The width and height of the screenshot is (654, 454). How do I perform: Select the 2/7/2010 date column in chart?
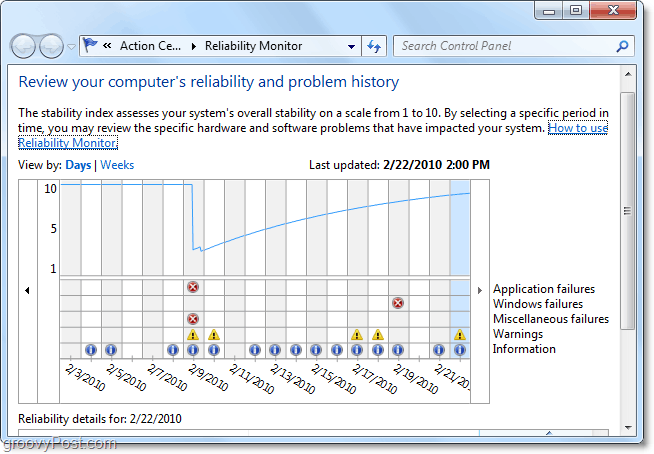153,269
